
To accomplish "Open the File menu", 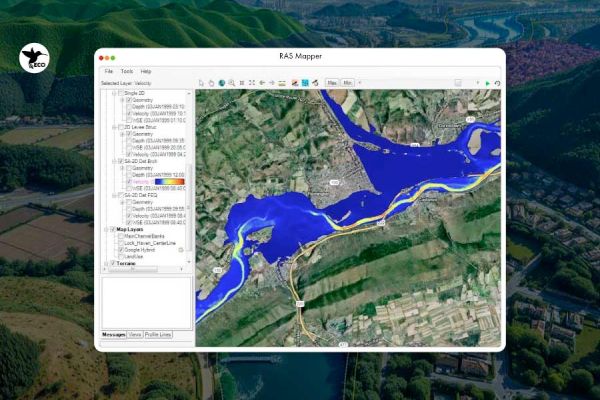I will point(109,72).
